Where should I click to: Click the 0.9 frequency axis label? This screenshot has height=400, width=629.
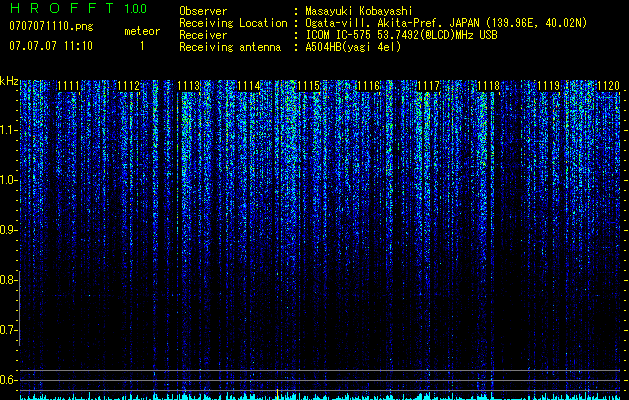[9, 230]
